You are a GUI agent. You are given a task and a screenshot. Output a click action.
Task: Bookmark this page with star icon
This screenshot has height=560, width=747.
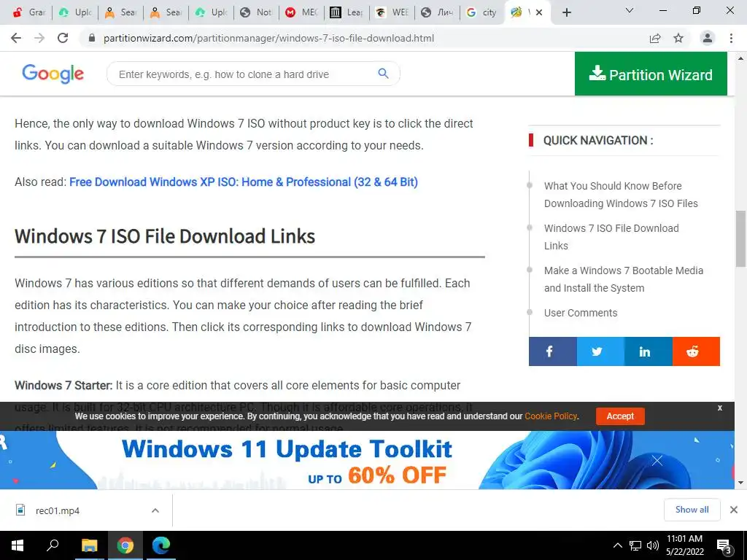tap(678, 38)
